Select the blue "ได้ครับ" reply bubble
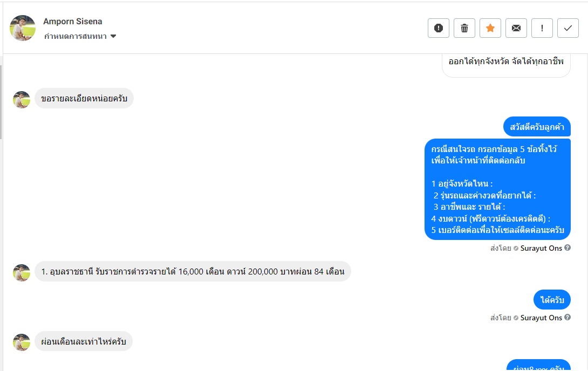The width and height of the screenshot is (588, 371). [x=552, y=300]
